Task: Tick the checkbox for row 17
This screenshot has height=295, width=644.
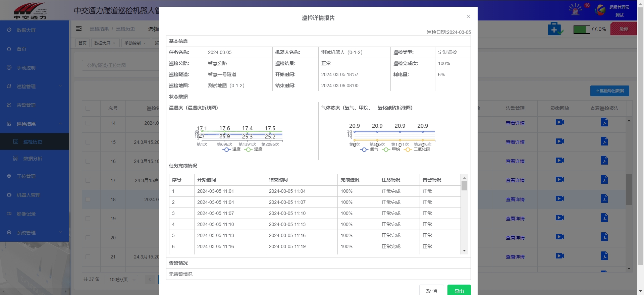Action: (x=88, y=180)
